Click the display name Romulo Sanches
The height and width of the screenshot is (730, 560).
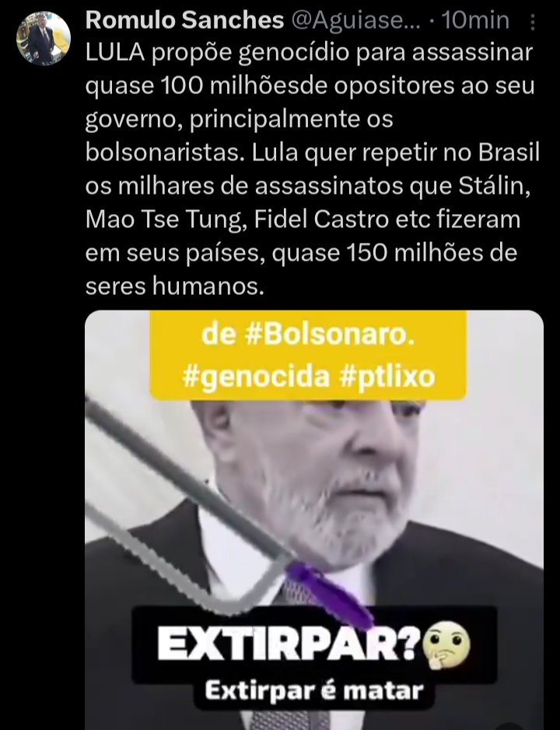coord(184,20)
